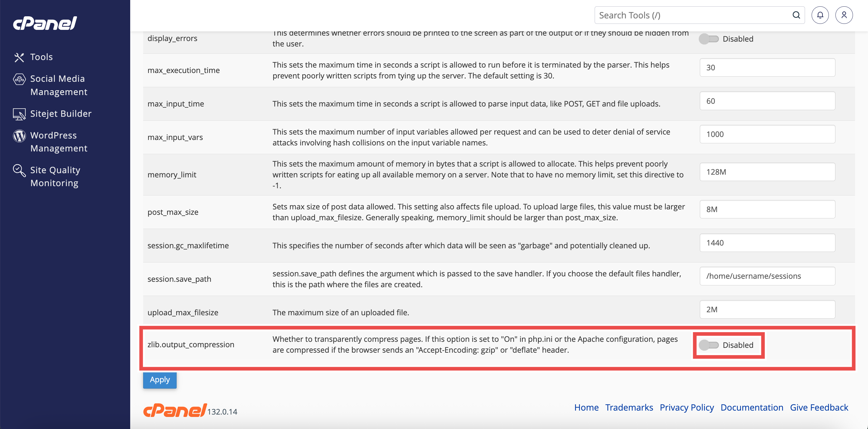Open the notifications bell icon
The height and width of the screenshot is (429, 868).
tap(820, 15)
